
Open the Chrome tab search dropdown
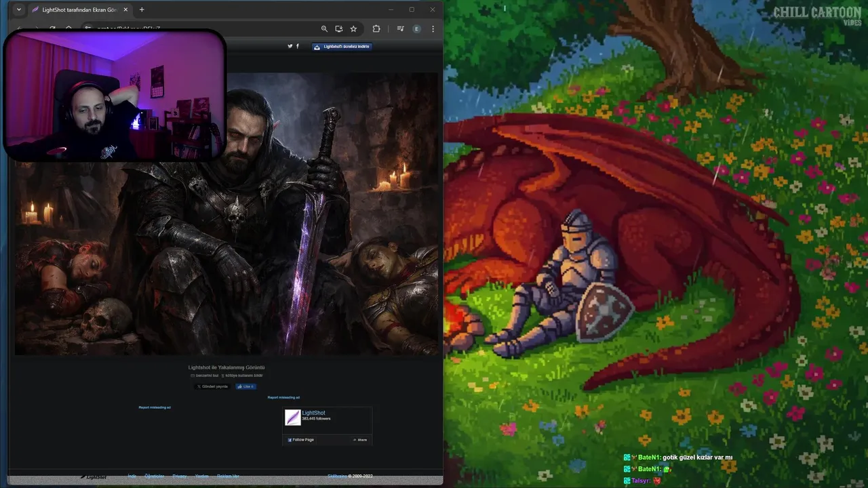tap(18, 9)
